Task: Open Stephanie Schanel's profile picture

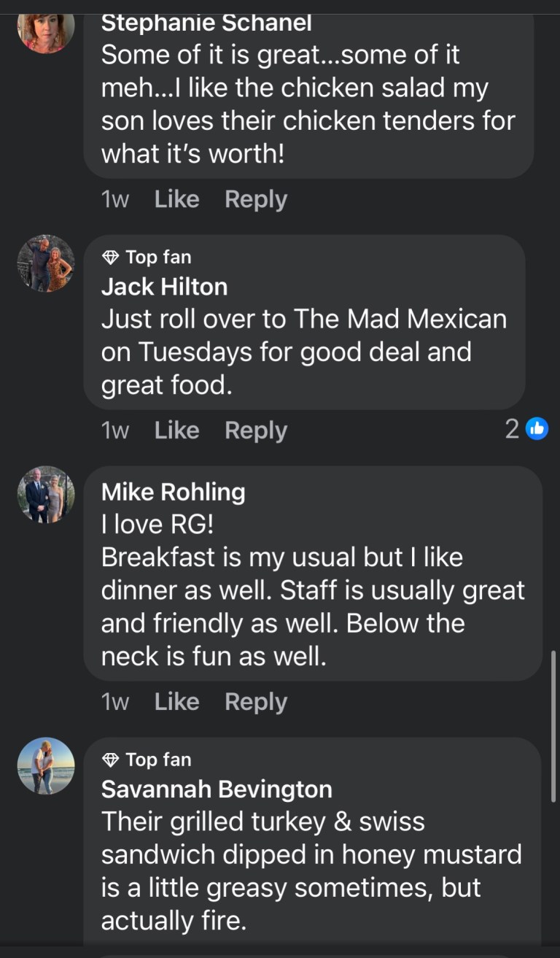Action: tap(45, 28)
